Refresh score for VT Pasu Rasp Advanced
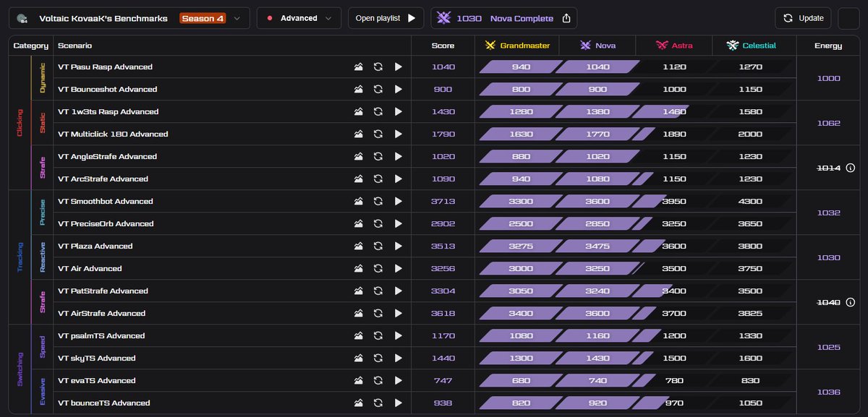This screenshot has height=417, width=868. [378, 67]
